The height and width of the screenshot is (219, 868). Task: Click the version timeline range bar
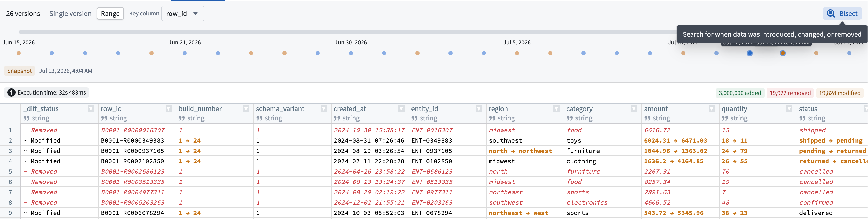pyautogui.click(x=347, y=32)
